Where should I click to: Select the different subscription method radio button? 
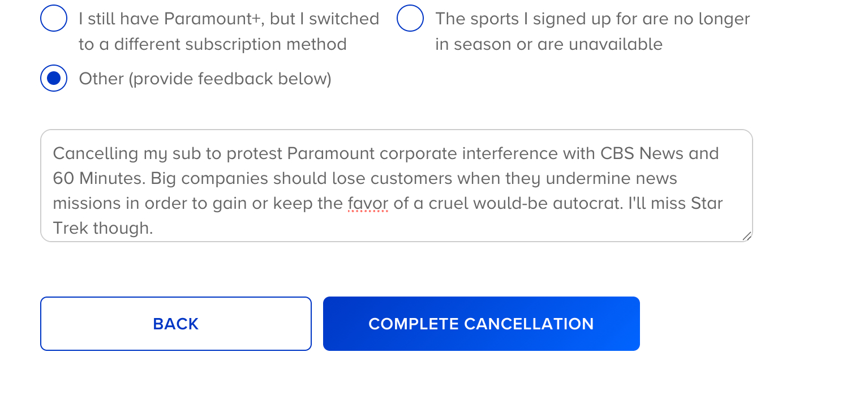click(x=54, y=19)
